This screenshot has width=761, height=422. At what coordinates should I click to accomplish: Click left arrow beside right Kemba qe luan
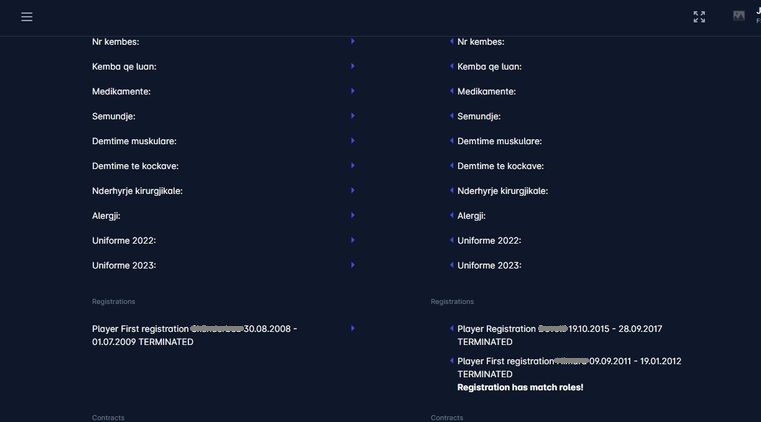452,66
